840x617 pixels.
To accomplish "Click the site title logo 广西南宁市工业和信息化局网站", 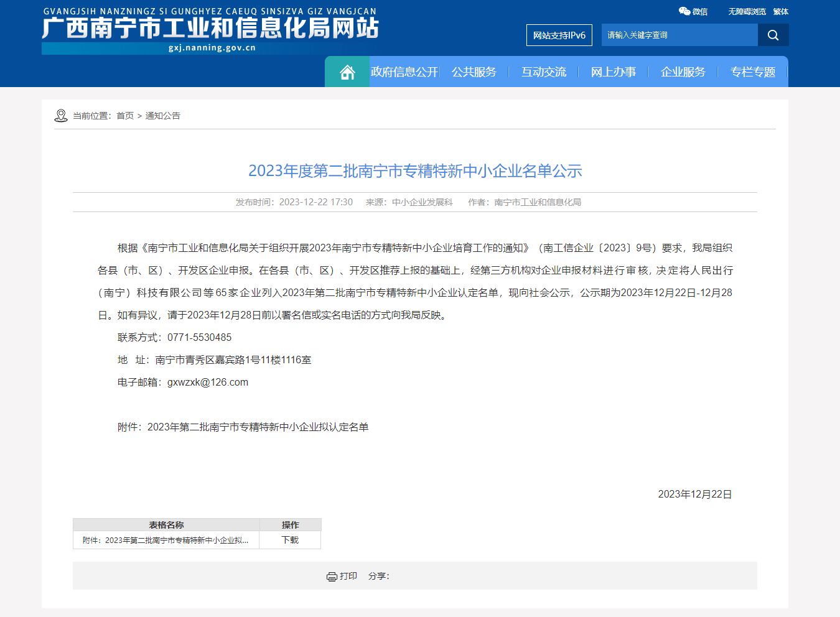I will coord(210,29).
